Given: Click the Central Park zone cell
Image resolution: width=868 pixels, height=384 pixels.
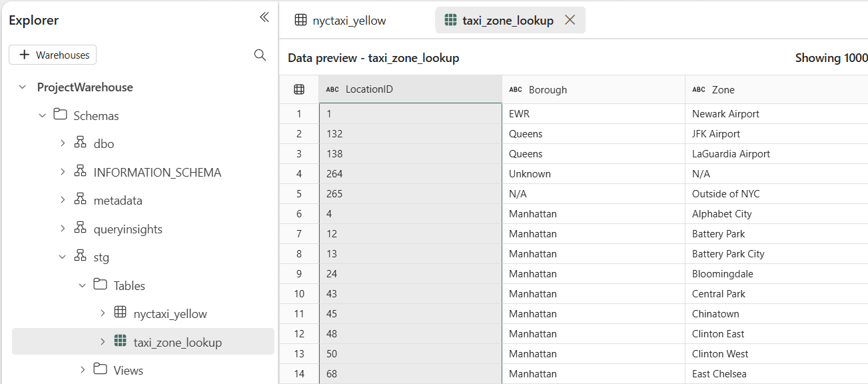Looking at the screenshot, I should (x=777, y=294).
